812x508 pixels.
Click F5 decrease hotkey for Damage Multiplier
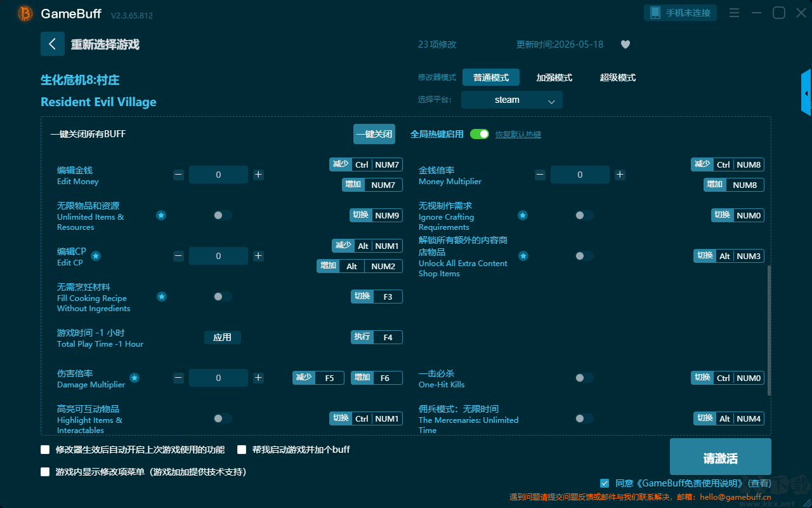point(318,378)
